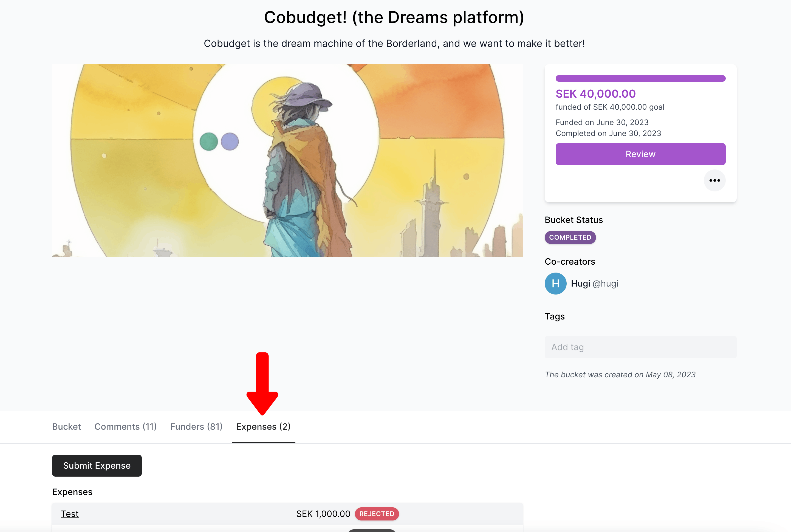Click the bucket creation date note
The image size is (791, 532).
tap(620, 375)
